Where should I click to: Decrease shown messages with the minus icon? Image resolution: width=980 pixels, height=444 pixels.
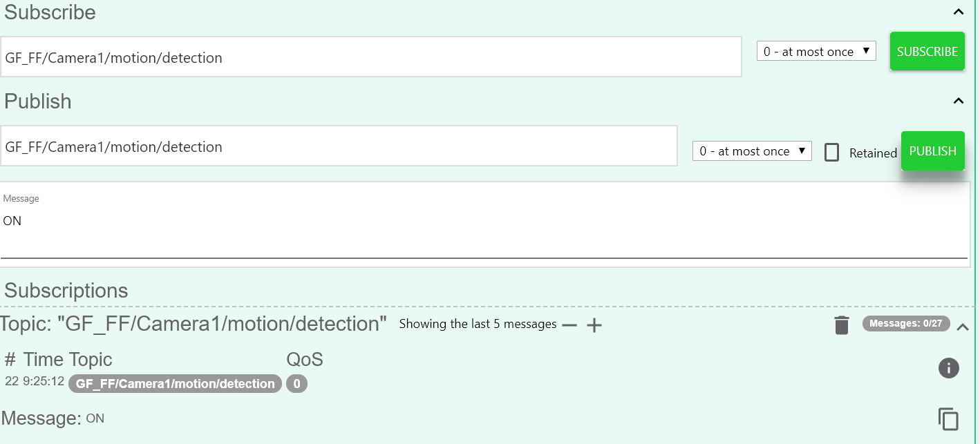pyautogui.click(x=569, y=325)
